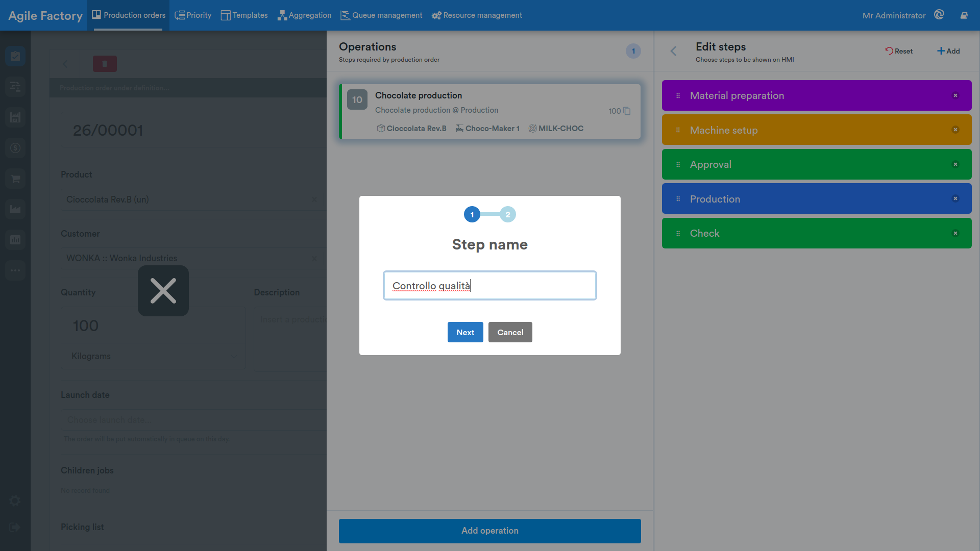Open the Templates tab
The width and height of the screenshot is (980, 551).
click(x=244, y=15)
